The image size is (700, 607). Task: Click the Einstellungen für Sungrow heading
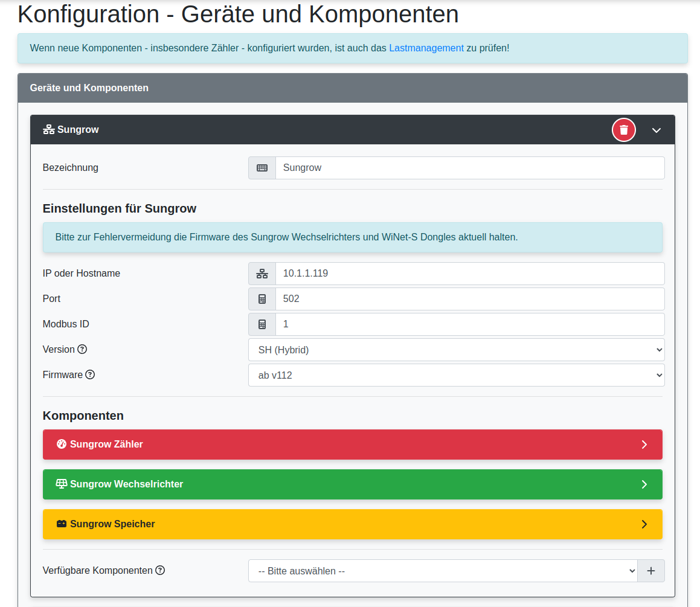(x=120, y=209)
